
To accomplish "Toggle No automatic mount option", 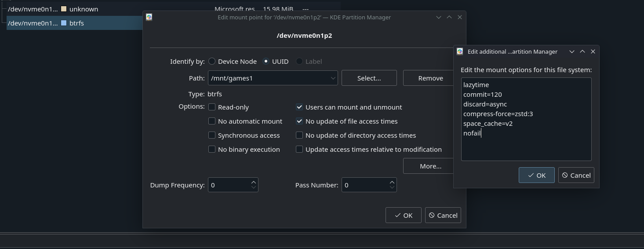I will (212, 121).
